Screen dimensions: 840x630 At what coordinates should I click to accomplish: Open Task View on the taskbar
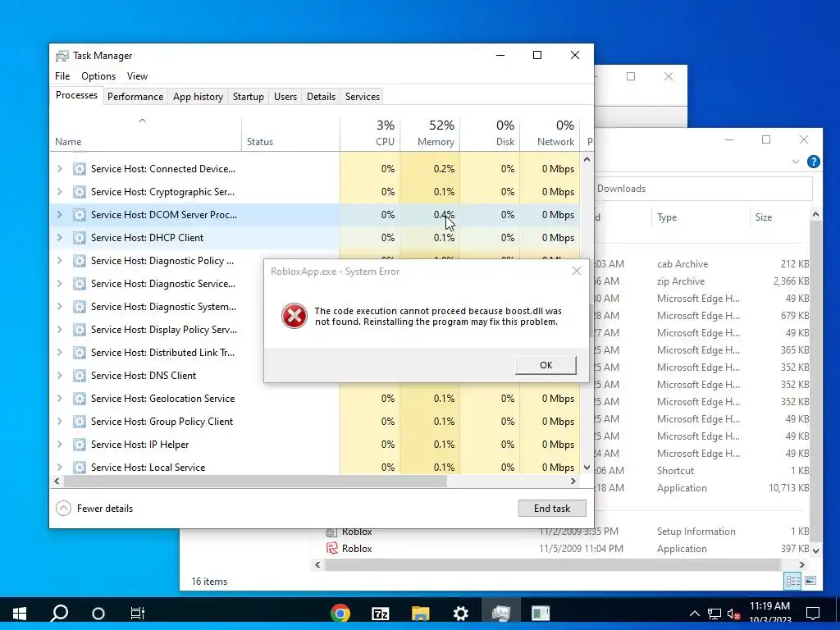[x=138, y=613]
